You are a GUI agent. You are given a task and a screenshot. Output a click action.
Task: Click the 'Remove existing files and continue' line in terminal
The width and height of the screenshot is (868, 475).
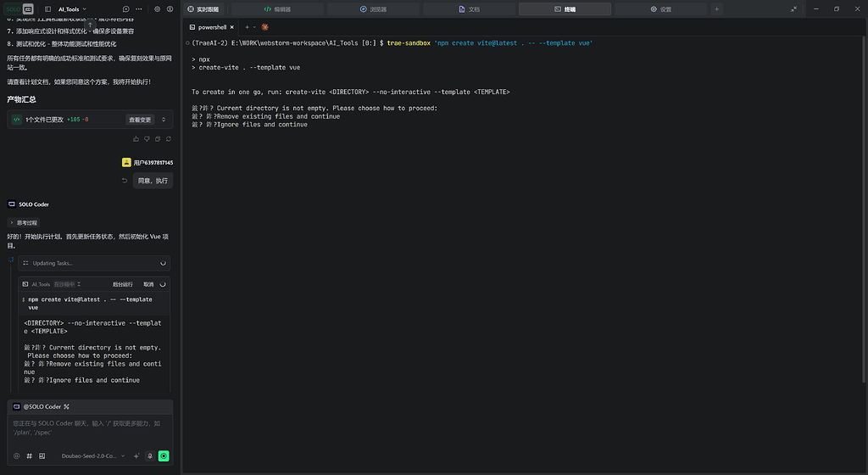click(265, 116)
